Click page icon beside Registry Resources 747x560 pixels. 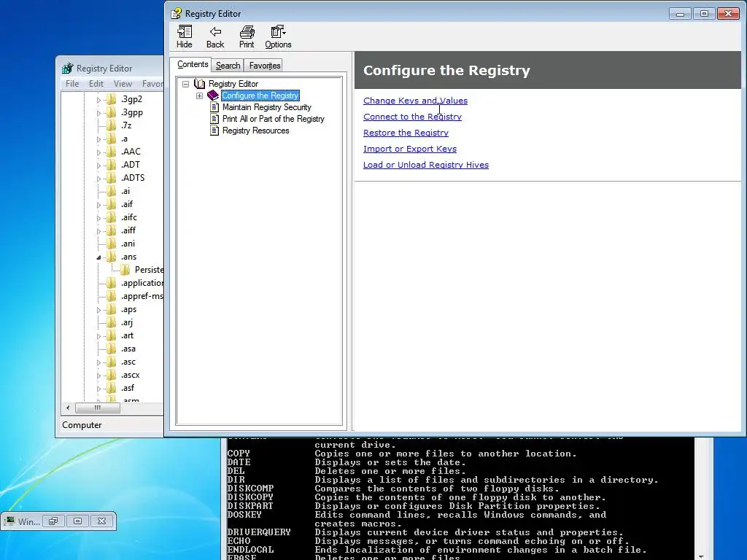point(214,131)
